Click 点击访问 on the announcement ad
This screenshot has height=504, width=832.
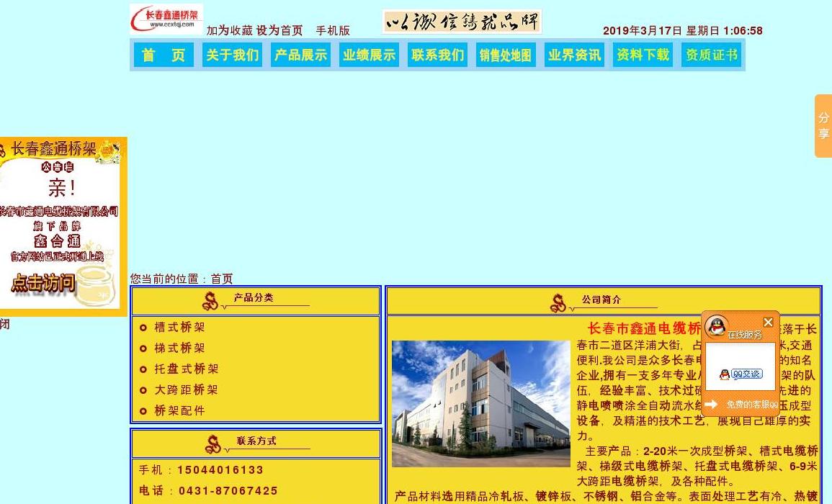[43, 283]
